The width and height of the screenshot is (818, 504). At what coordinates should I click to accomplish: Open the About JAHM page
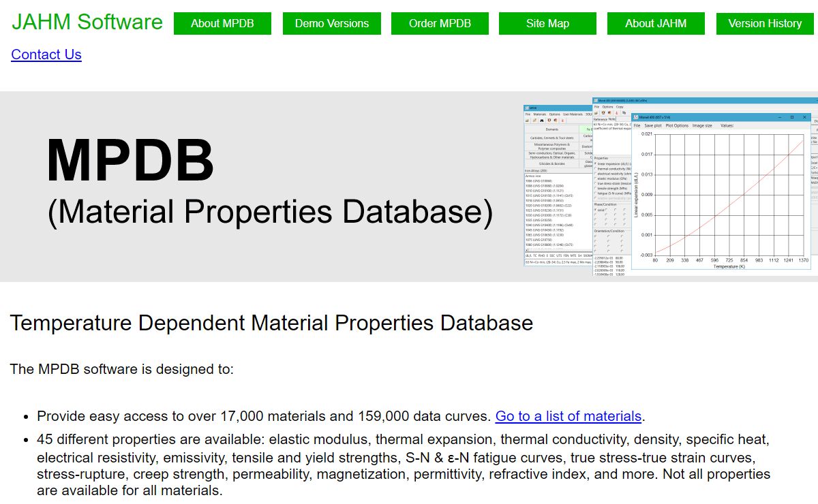[x=656, y=23]
